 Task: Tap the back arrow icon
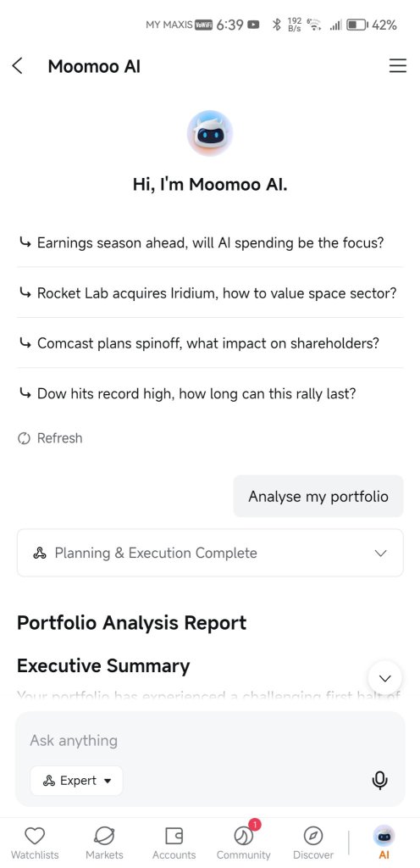tap(18, 66)
